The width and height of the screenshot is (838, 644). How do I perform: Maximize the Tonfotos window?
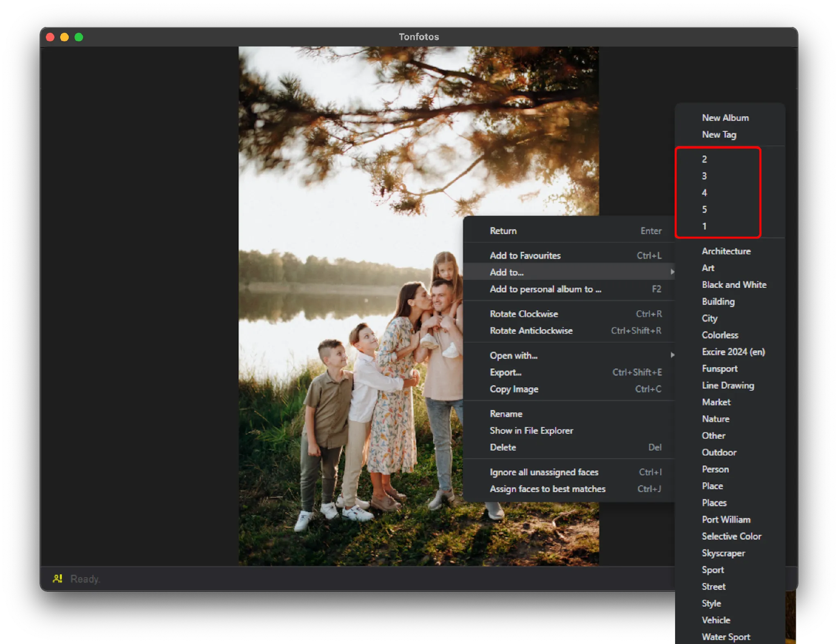tap(79, 37)
